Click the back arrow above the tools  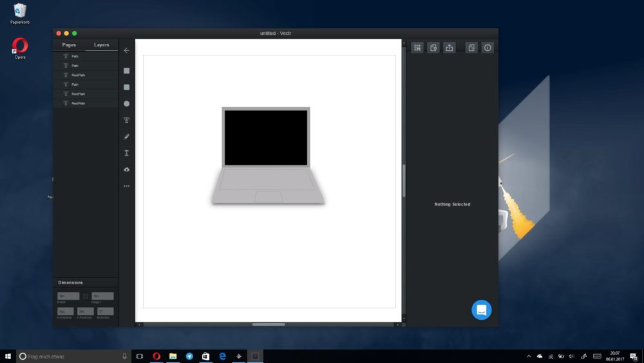click(126, 50)
